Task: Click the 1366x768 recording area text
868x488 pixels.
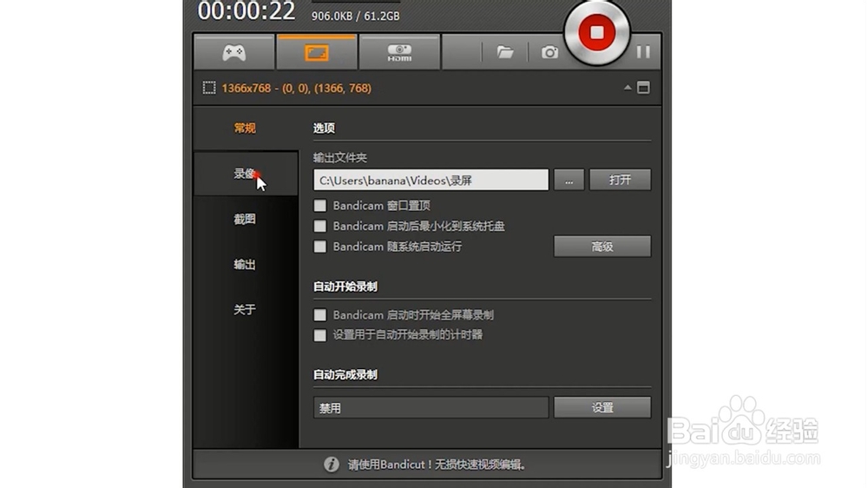Action: coord(296,88)
